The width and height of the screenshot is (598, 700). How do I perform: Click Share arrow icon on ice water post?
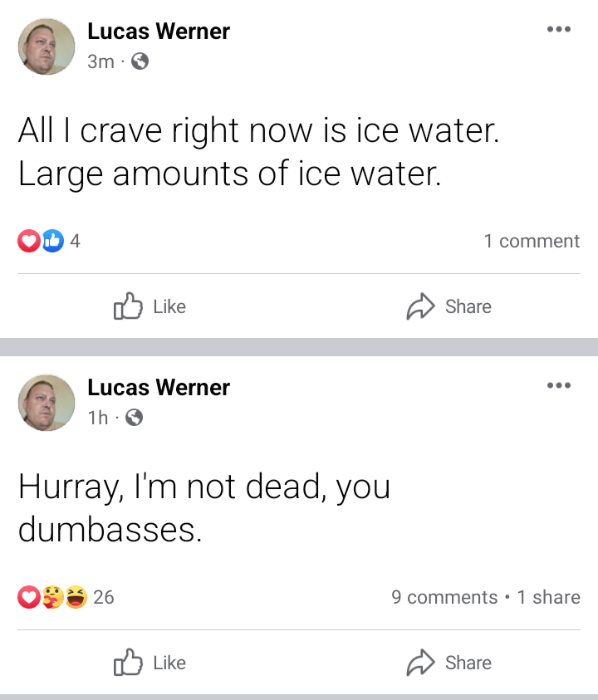[420, 306]
